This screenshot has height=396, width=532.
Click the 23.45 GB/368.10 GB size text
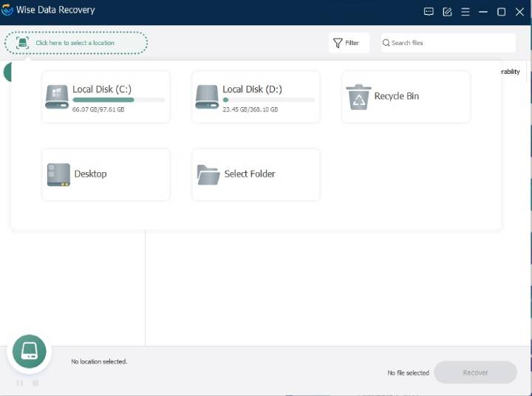[x=250, y=109]
